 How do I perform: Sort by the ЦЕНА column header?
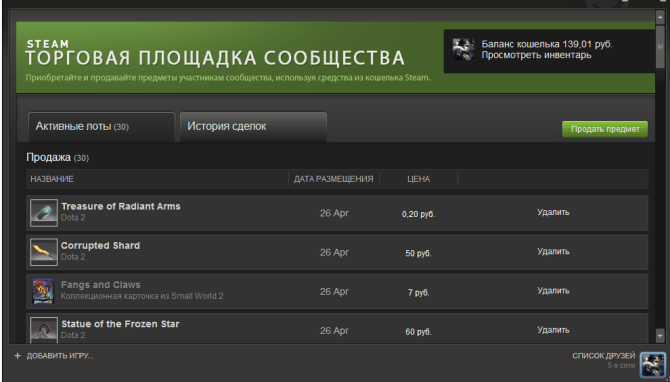click(418, 179)
